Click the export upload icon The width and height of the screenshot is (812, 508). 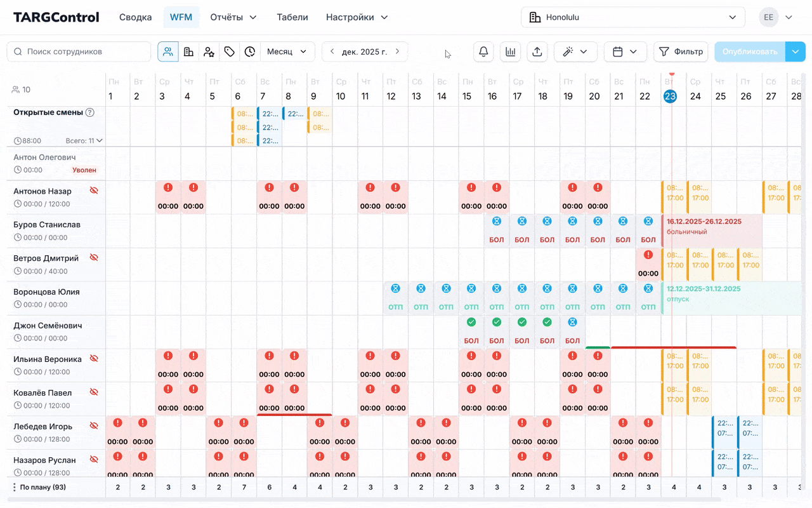coord(537,51)
